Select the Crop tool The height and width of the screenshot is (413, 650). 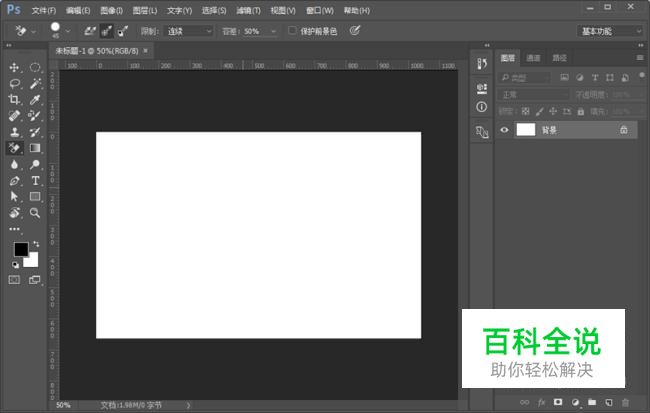pos(14,100)
